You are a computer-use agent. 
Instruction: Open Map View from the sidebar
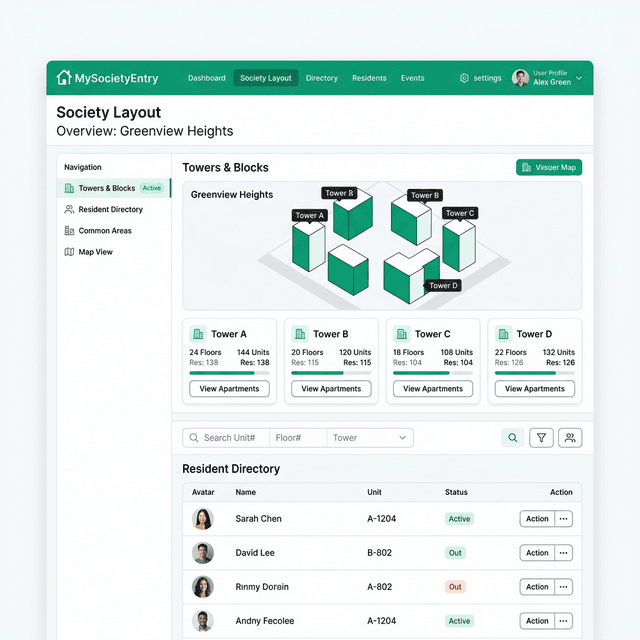coord(95,252)
